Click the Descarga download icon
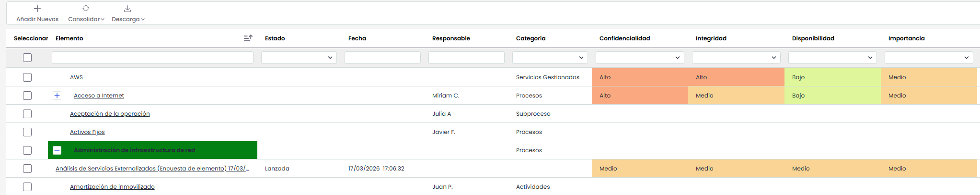Viewport: 980px width, 195px height. click(x=127, y=9)
